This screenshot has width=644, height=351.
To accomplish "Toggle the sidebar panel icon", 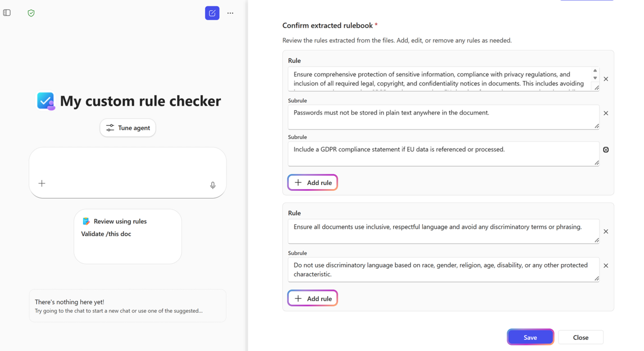I will coord(7,13).
